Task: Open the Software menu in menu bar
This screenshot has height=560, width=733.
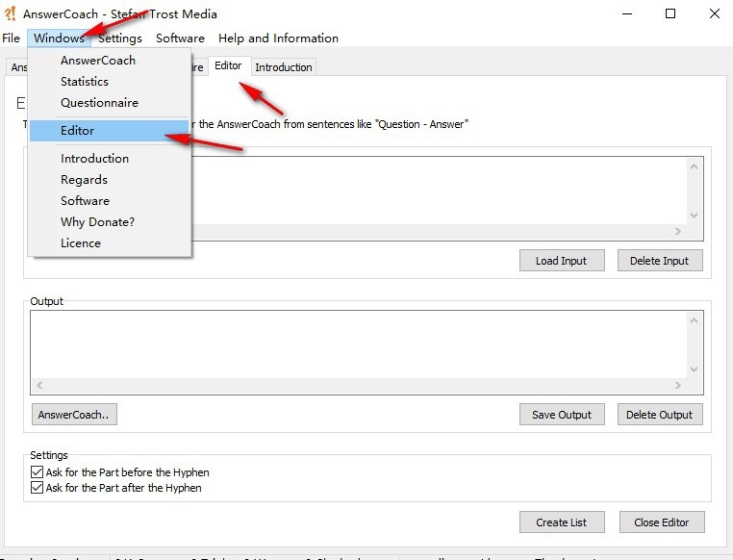Action: (180, 38)
